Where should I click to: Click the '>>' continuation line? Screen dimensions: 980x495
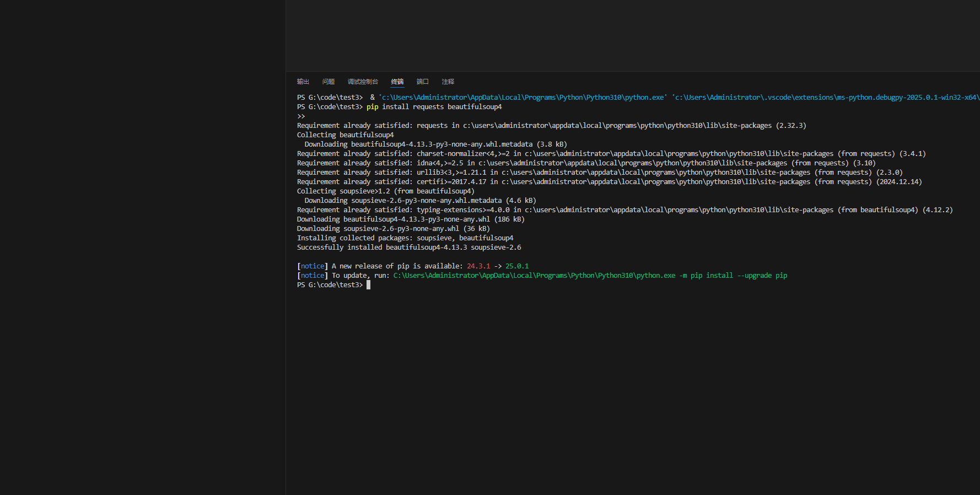point(301,116)
